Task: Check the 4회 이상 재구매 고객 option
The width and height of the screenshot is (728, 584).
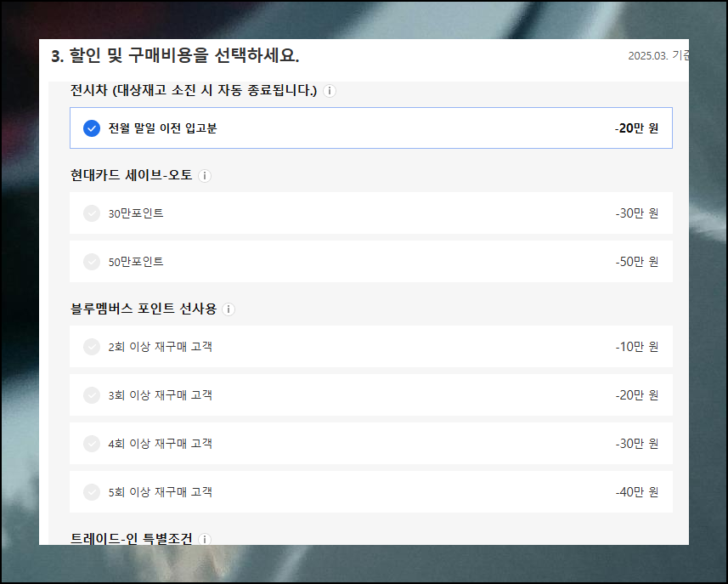Action: click(x=92, y=444)
